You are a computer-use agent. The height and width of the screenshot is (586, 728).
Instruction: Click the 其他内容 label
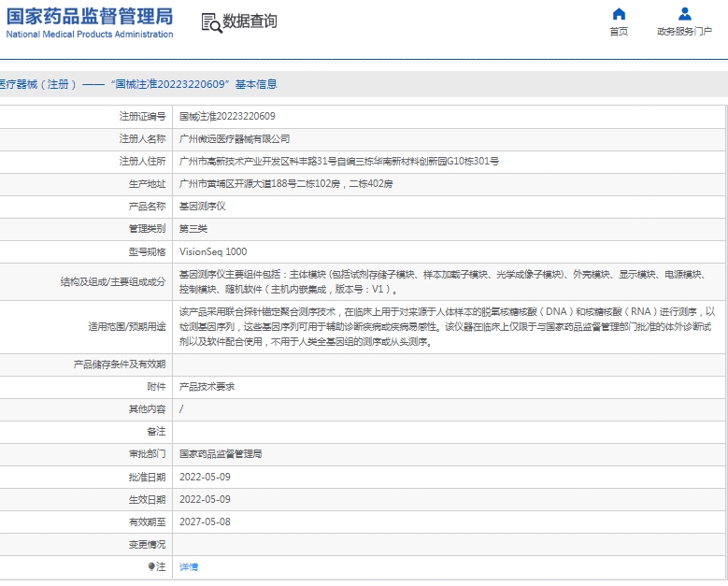[147, 408]
